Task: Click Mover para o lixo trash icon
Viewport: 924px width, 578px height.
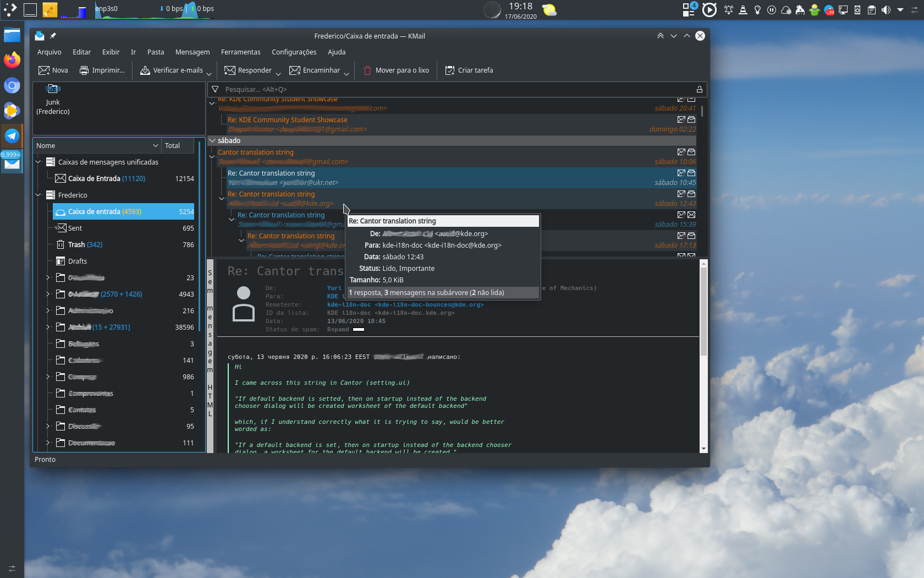Action: (x=367, y=70)
